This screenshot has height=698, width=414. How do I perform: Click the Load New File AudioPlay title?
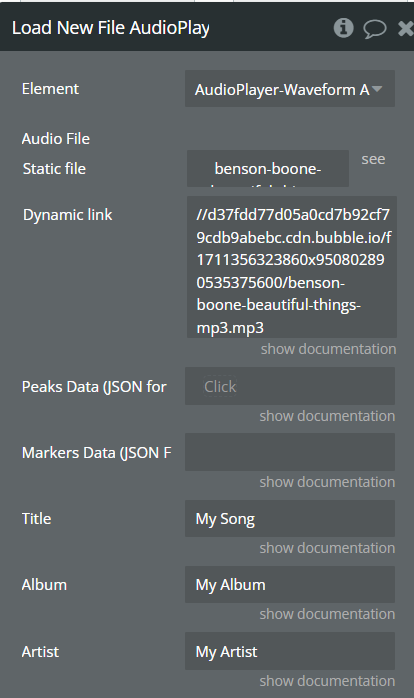111,28
